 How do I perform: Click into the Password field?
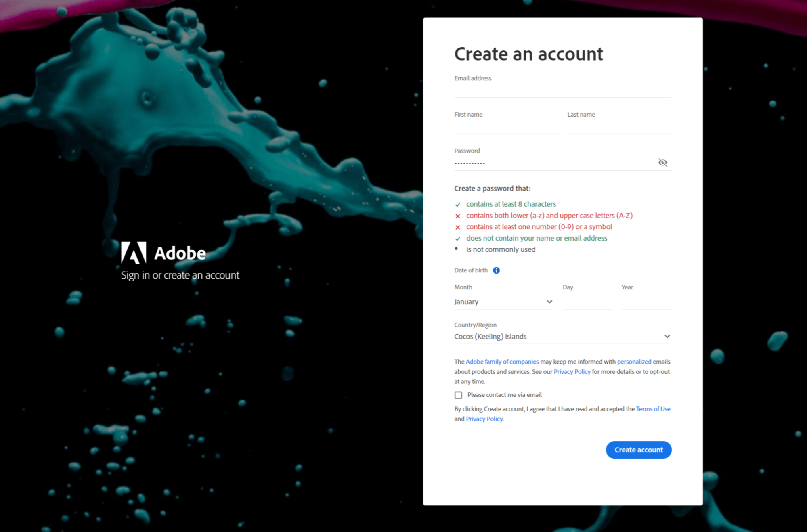553,163
